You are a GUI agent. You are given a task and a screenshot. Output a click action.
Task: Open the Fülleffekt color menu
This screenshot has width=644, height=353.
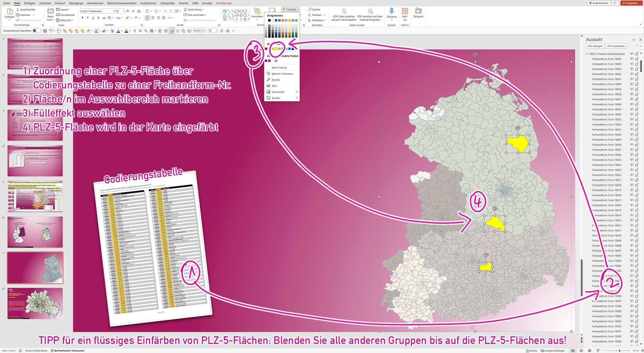click(290, 9)
